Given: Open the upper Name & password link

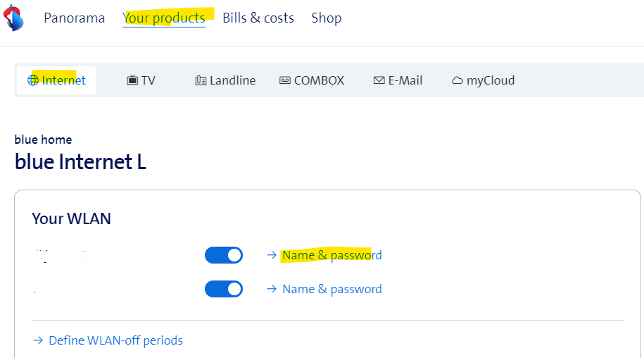Looking at the screenshot, I should point(332,255).
